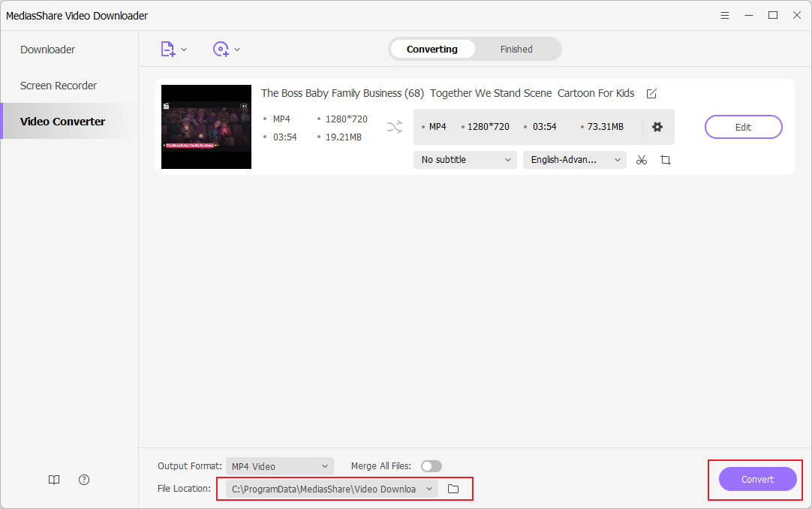Click the Boss Baby video thumbnail
This screenshot has width=812, height=509.
click(206, 127)
